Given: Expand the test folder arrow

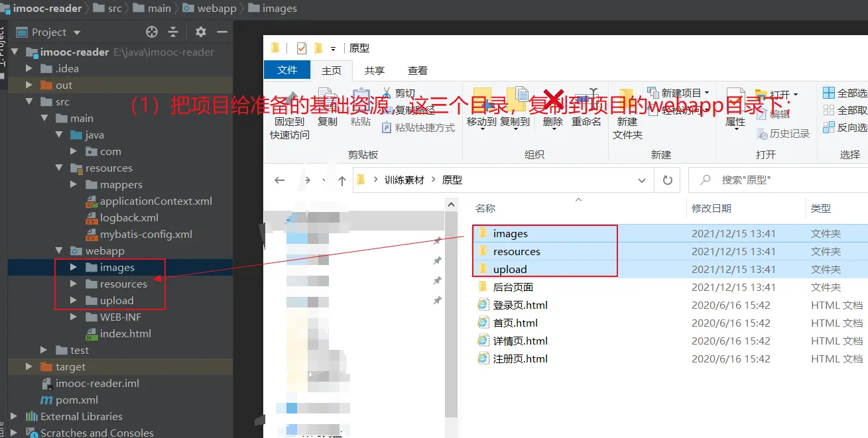Looking at the screenshot, I should pyautogui.click(x=44, y=350).
